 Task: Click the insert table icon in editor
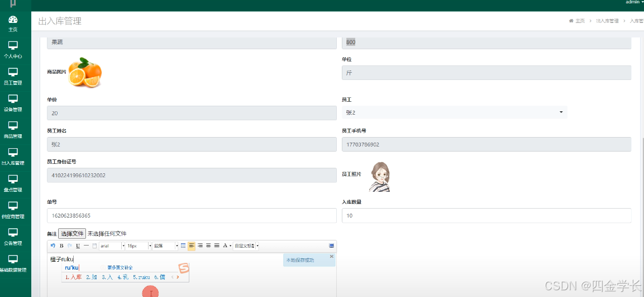click(x=183, y=246)
